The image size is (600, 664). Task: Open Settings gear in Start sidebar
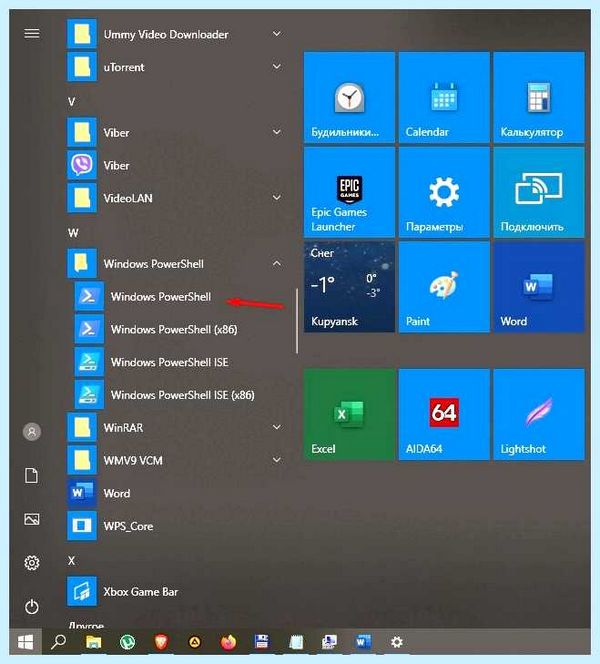click(32, 563)
